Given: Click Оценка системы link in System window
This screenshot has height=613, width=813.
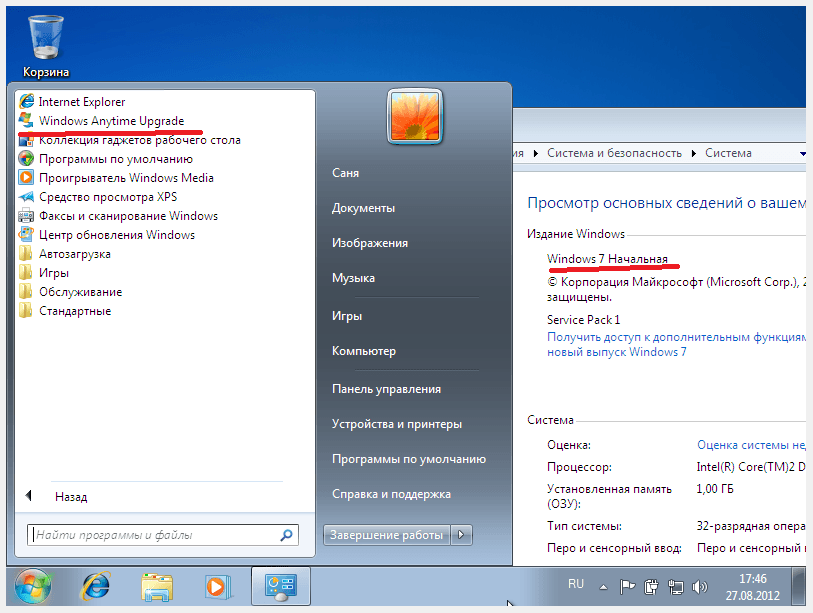Looking at the screenshot, I should [x=751, y=445].
